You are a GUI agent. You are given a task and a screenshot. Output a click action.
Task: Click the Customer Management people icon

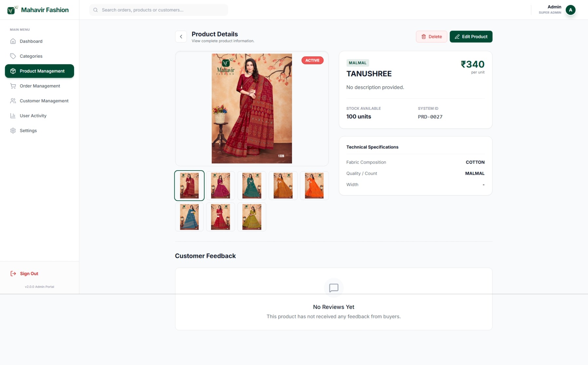[13, 101]
